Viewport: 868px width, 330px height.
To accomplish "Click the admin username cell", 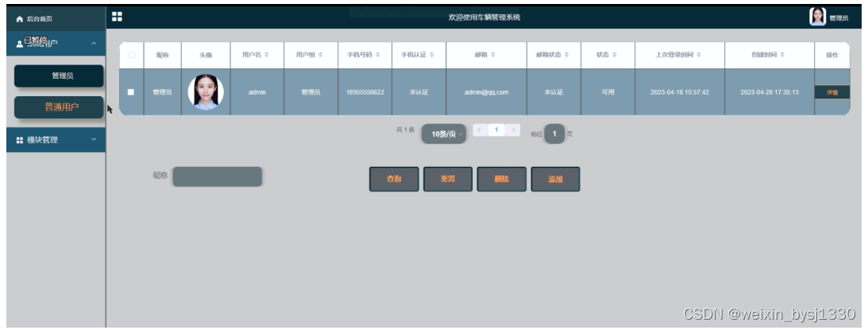I will point(257,92).
